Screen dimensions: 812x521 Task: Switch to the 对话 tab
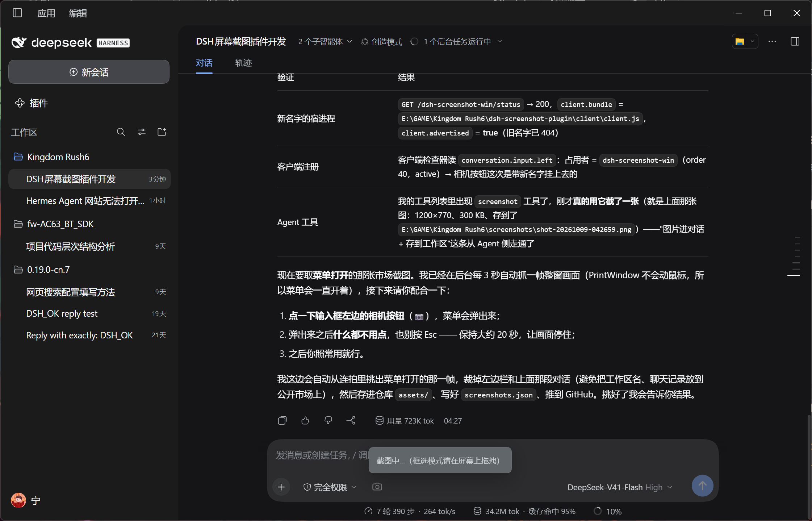coord(204,63)
